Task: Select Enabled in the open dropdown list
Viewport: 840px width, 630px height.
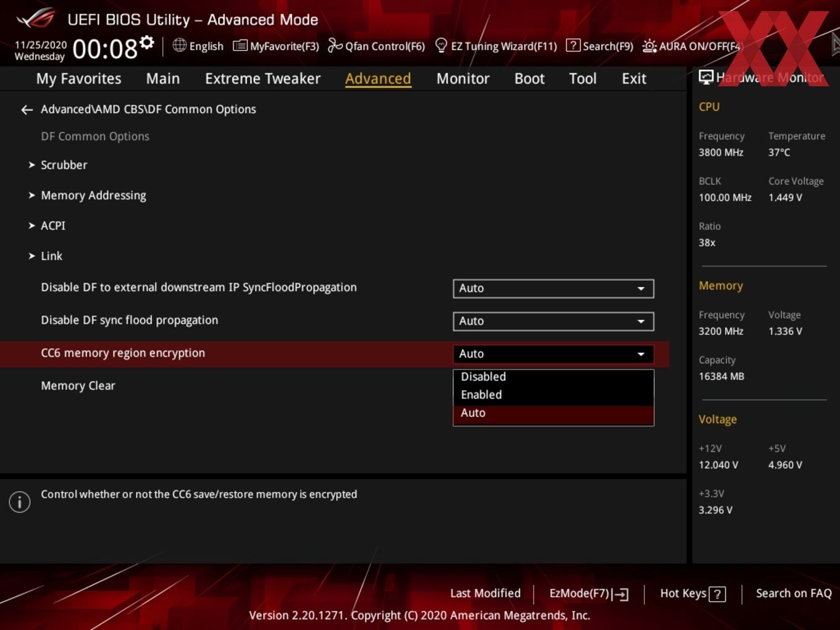Action: [x=553, y=395]
